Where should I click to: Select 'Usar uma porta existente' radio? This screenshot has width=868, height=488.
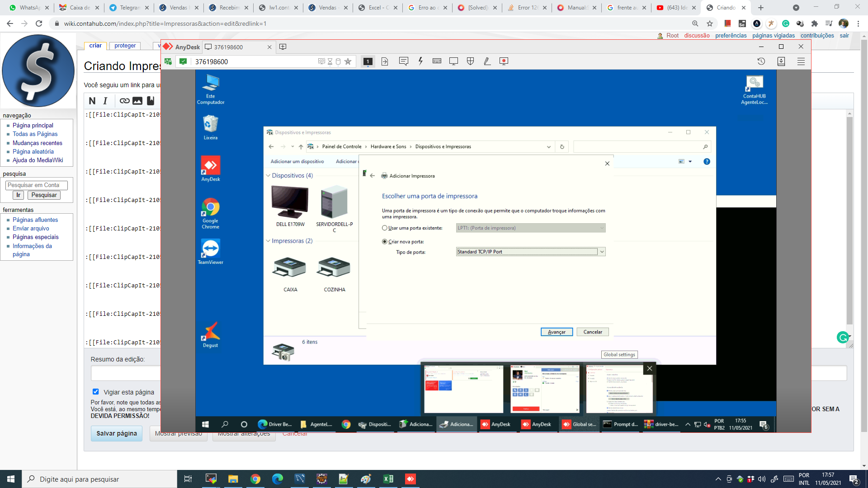click(x=385, y=228)
